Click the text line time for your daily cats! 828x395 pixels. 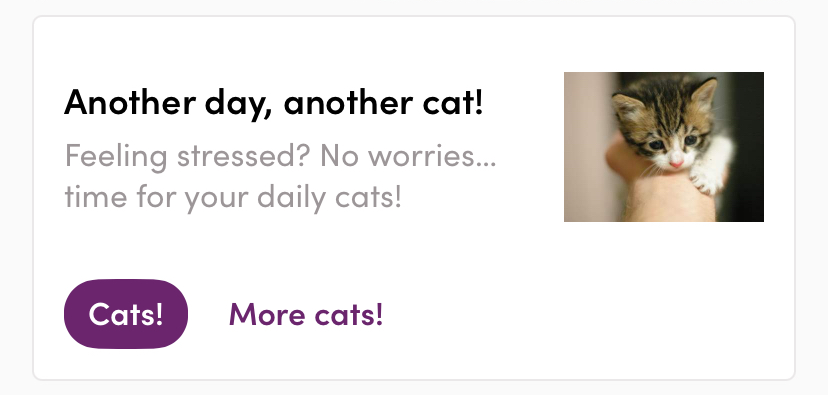pyautogui.click(x=233, y=197)
